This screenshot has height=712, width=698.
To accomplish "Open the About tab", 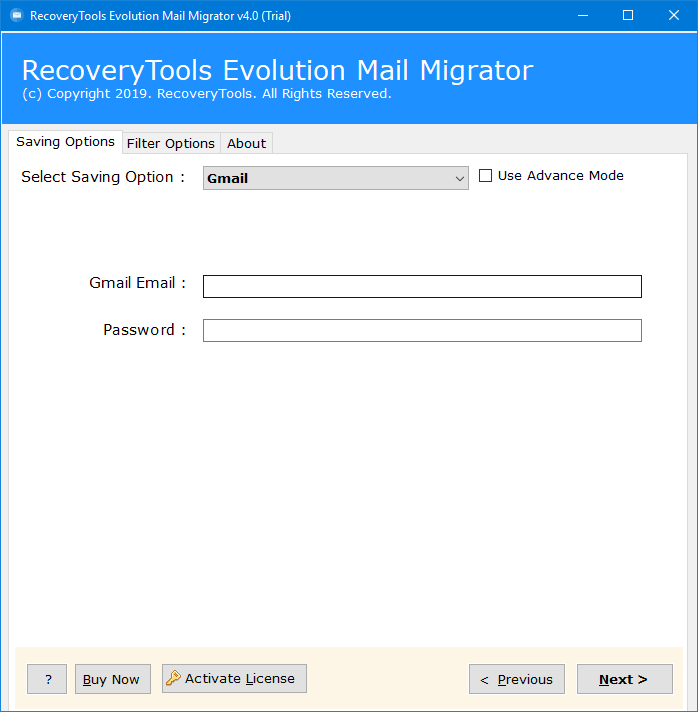I will [x=246, y=143].
